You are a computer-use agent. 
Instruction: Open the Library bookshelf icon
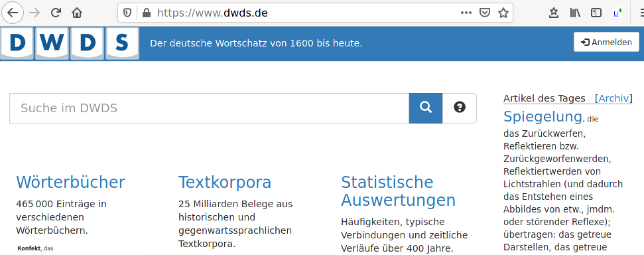tap(575, 13)
